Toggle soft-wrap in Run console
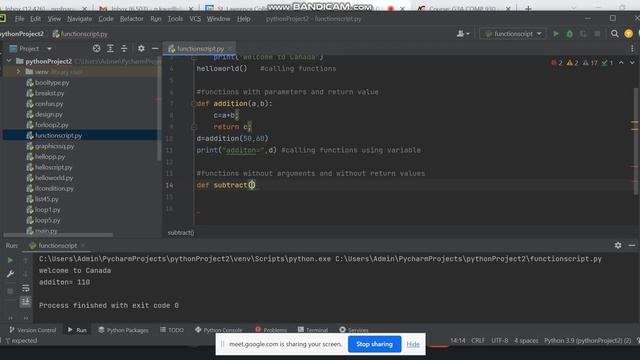 pos(26,288)
